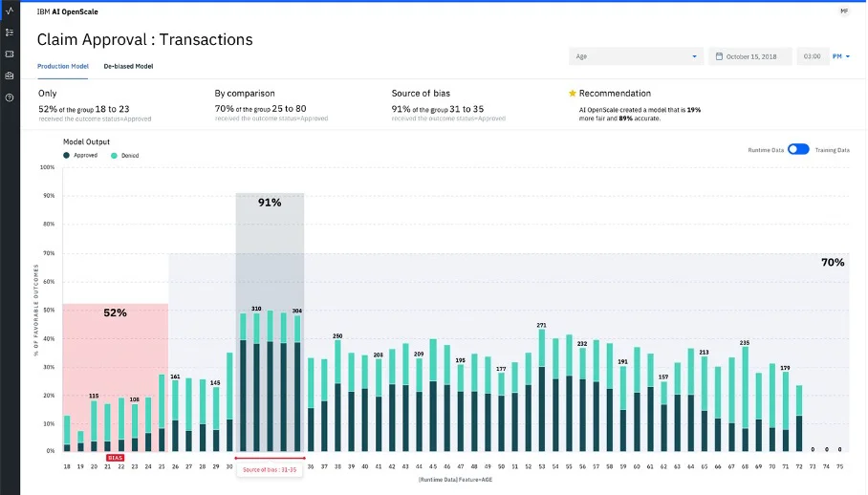Open the MF user avatar menu
868x495 pixels.
(844, 11)
